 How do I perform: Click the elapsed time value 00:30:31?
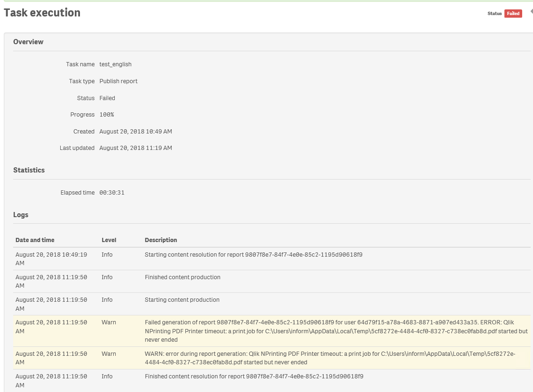tap(112, 193)
